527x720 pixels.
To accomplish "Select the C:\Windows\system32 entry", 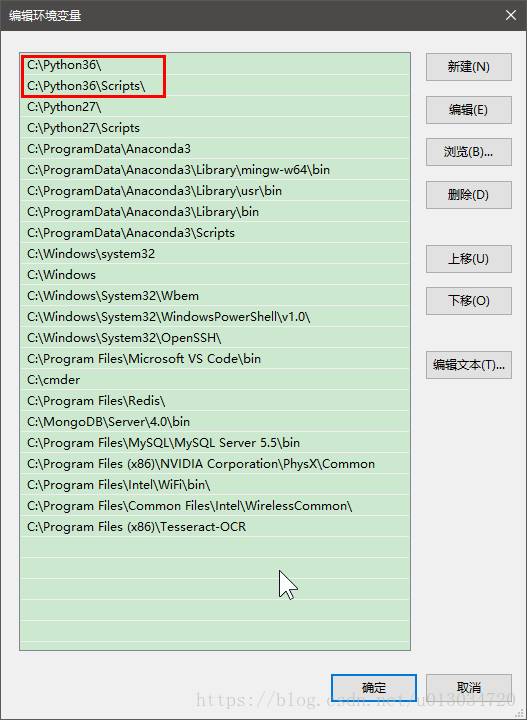I will tap(215, 253).
